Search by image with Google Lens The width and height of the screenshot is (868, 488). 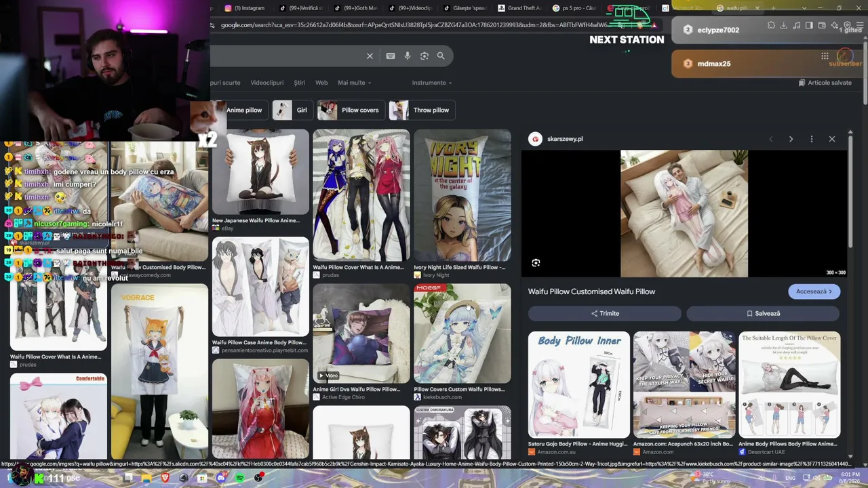(x=425, y=56)
